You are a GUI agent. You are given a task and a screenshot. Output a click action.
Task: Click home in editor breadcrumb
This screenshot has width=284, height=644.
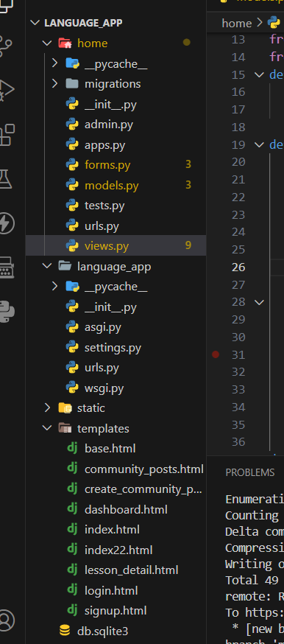236,23
